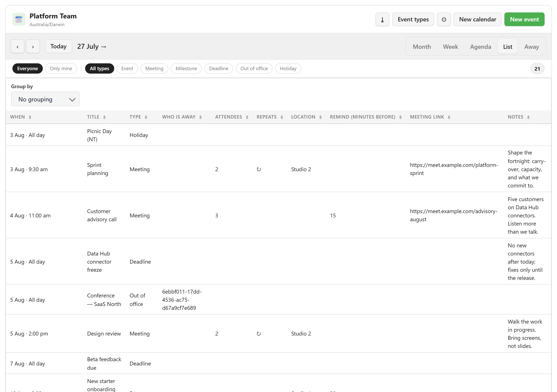Jump to Today button
557x392 pixels.
tap(58, 46)
